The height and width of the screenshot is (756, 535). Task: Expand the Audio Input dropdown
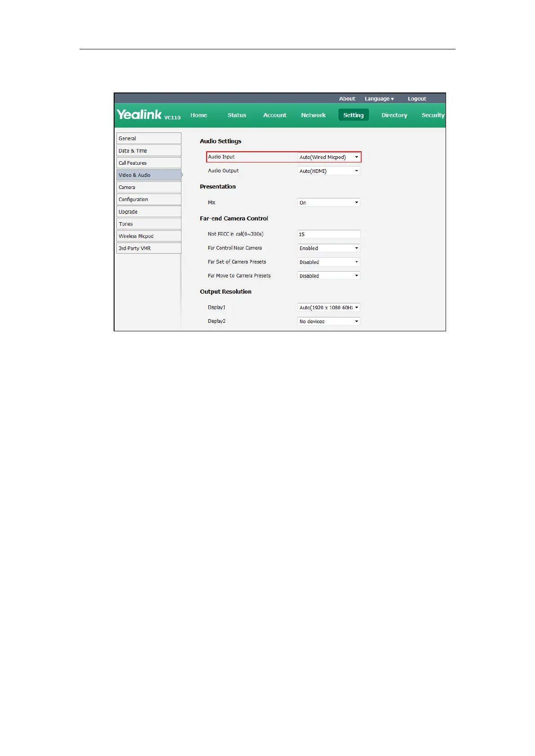click(x=329, y=157)
